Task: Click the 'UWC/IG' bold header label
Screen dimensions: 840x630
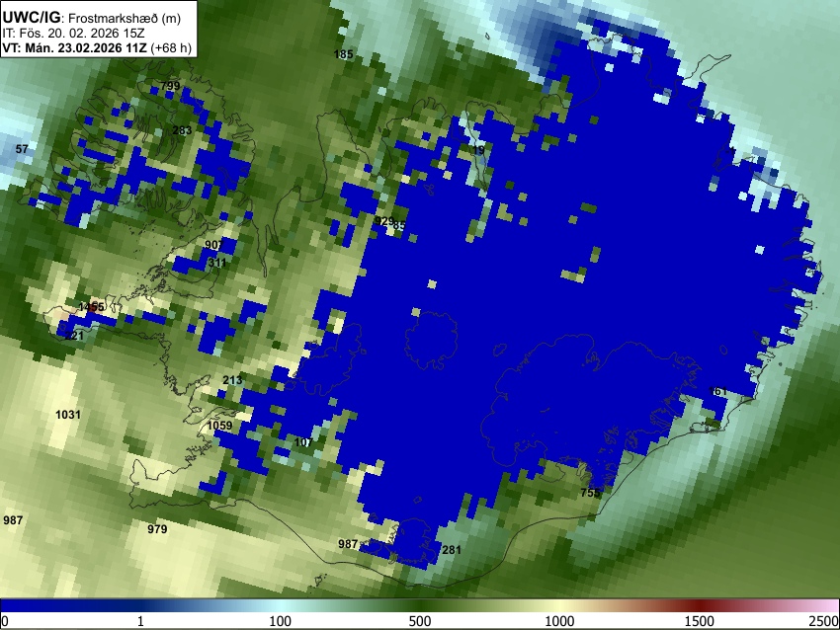Action: (x=32, y=18)
